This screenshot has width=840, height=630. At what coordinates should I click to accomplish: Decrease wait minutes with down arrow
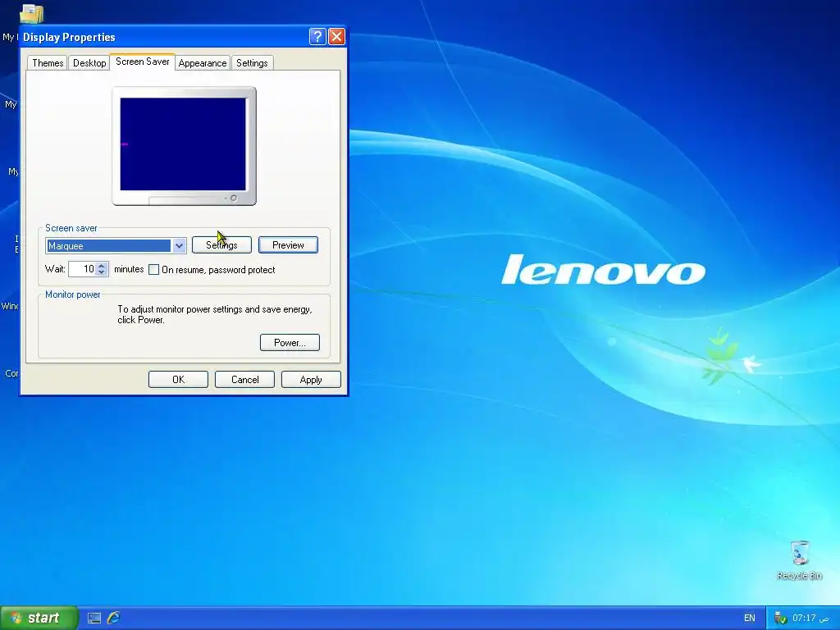pyautogui.click(x=102, y=272)
